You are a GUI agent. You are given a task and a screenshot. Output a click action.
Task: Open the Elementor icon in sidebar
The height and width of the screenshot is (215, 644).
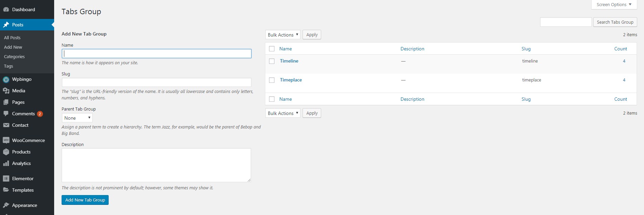(6, 178)
